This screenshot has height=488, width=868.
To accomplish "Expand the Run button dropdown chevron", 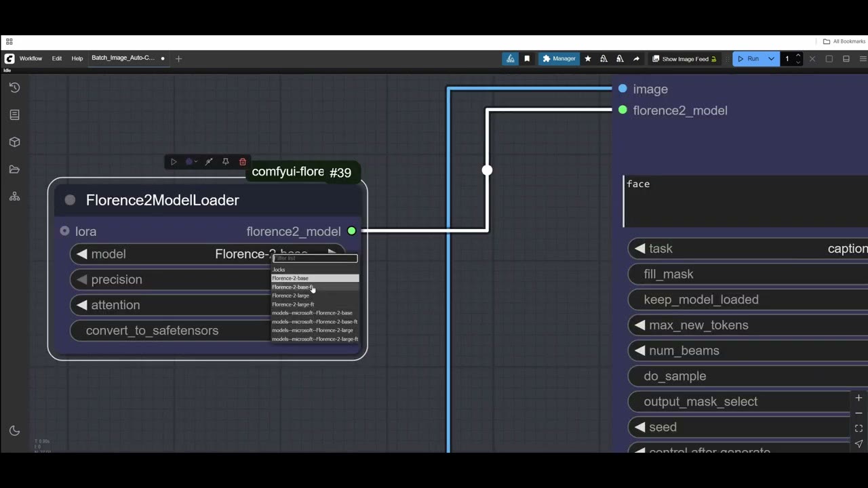I will coord(771,59).
